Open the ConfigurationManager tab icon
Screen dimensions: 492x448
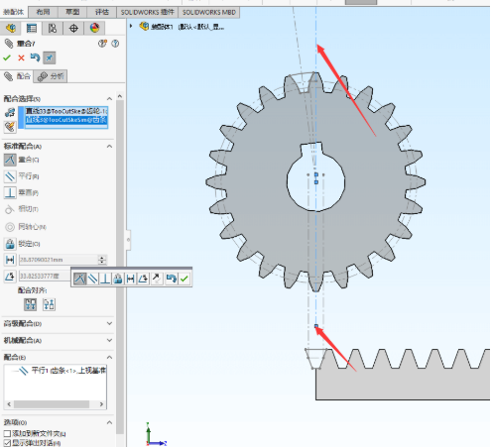point(53,28)
